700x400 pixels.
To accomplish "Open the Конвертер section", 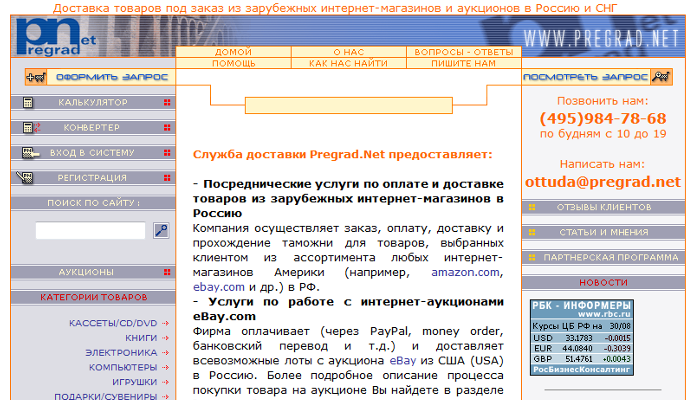I will click(x=93, y=128).
